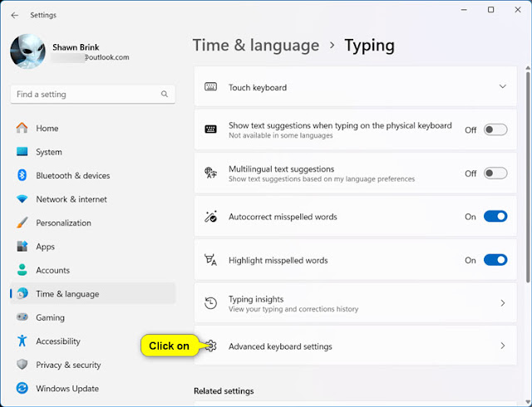Screen dimensions: 532x407
Task: Select Network & internet
Action: (93, 199)
